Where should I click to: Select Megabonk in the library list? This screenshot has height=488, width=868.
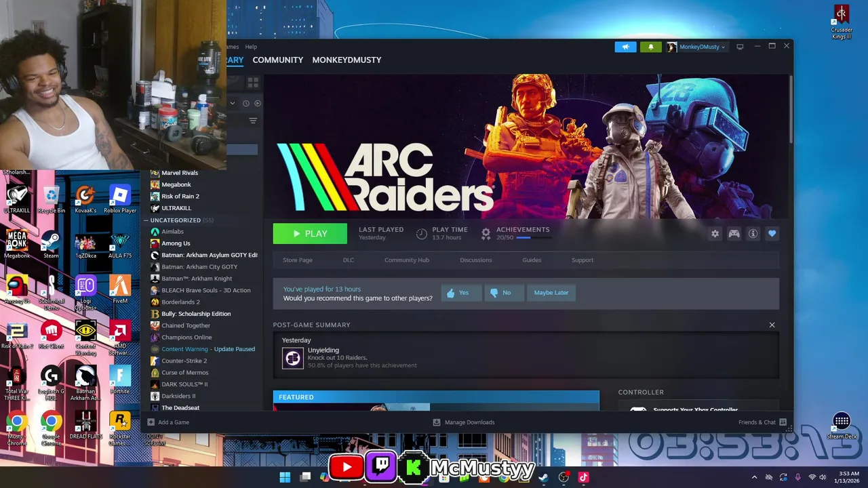click(176, 184)
